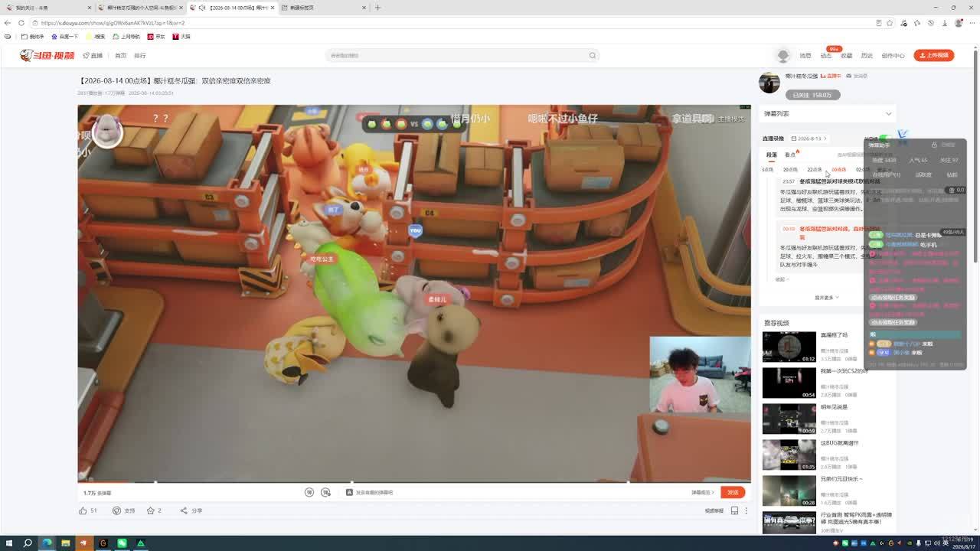Reload the current page

(21, 23)
